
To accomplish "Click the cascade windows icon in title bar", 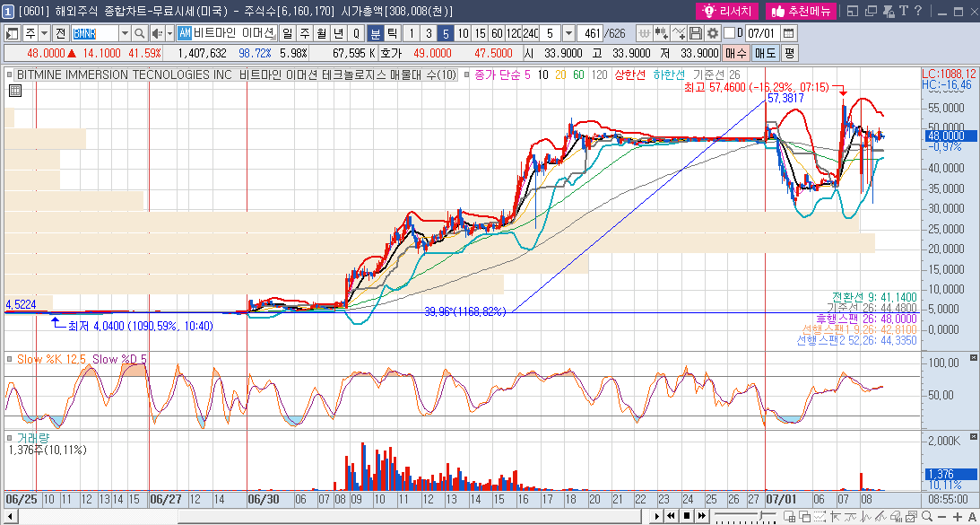I will [x=870, y=11].
